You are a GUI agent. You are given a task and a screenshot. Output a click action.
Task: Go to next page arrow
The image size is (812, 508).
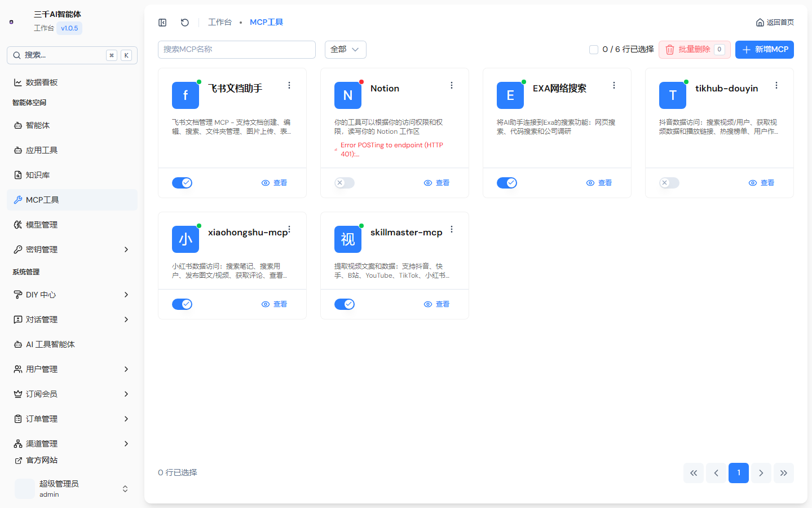pos(761,473)
